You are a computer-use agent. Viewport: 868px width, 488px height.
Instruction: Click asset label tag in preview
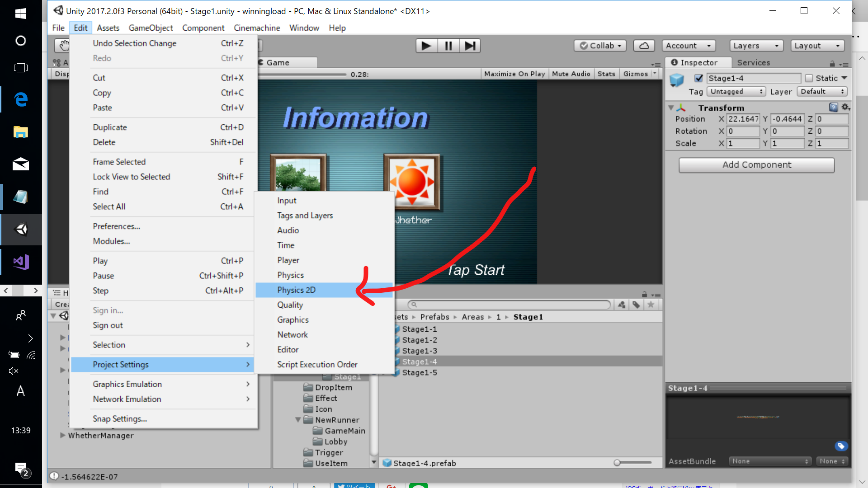841,446
